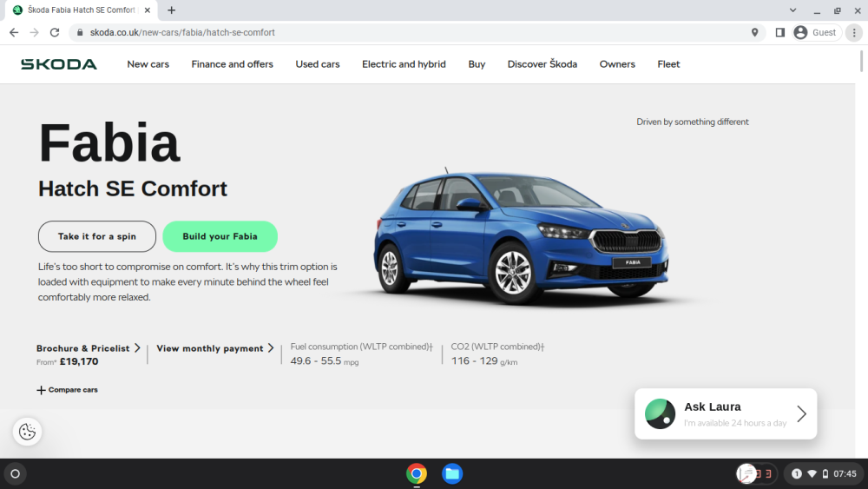Open the tab search dropdown arrow
The image size is (868, 489).
(792, 10)
